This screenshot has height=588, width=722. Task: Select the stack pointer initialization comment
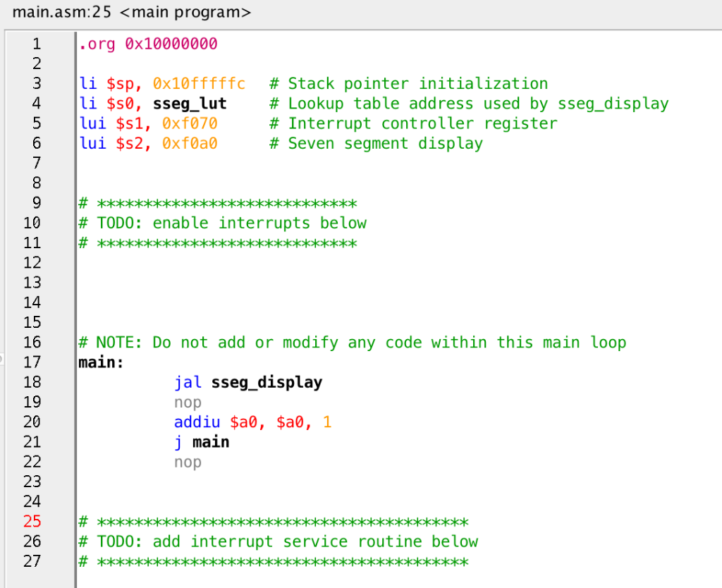click(x=408, y=83)
